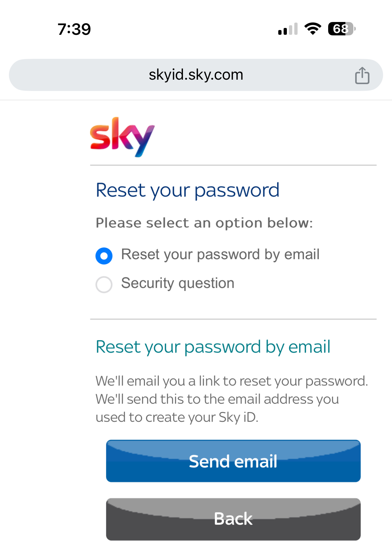The image size is (392, 541).
Task: Tap the cellular signal bars icon
Action: coord(288,29)
